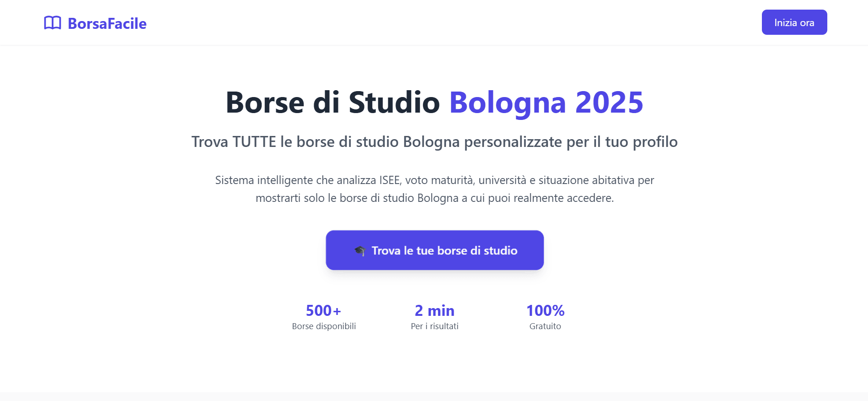Click the "Per i risultati" label
This screenshot has width=868, height=401.
pos(434,326)
